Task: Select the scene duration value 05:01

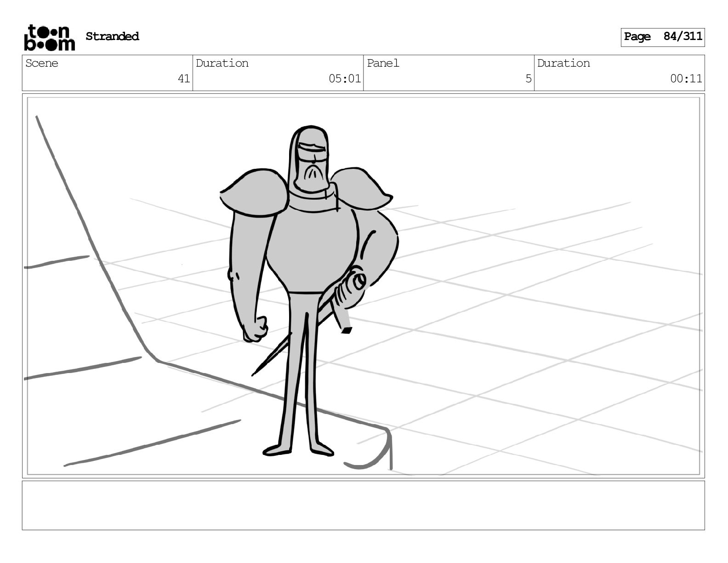Action: [x=345, y=79]
